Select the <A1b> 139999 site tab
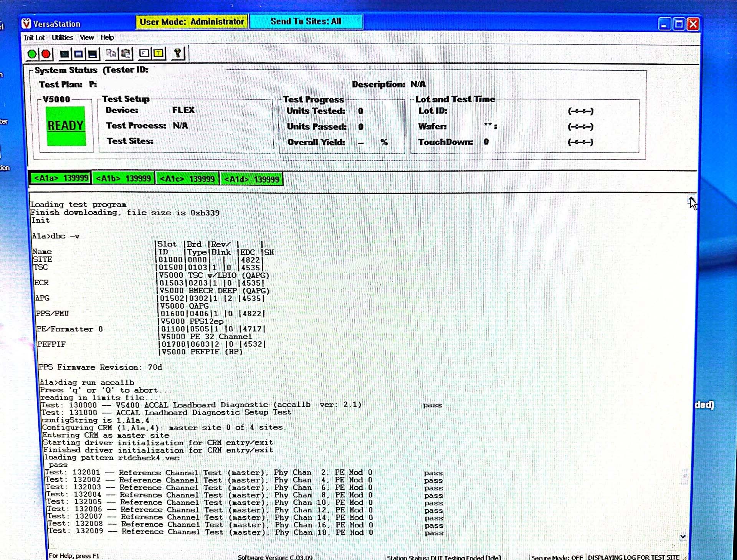 point(124,178)
